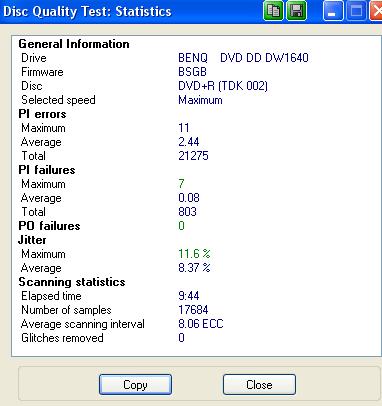Click disc value DVD+R (TDK 002)
382x406 pixels.
coord(223,86)
